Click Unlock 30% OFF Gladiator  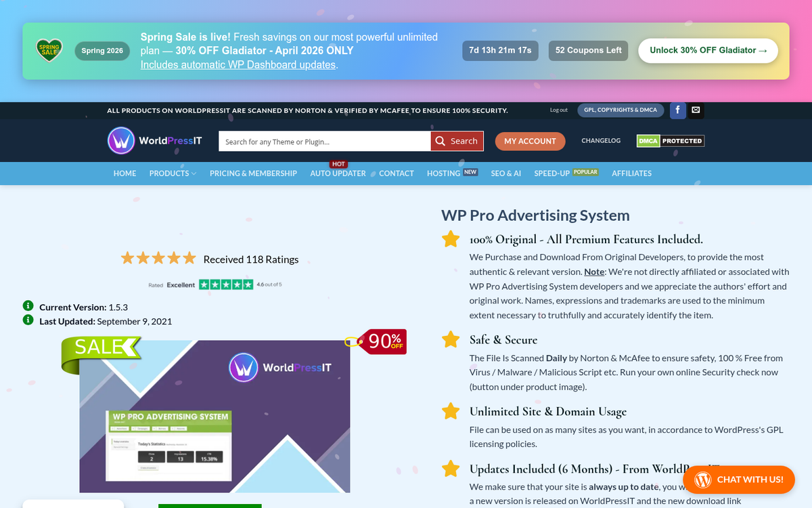[x=708, y=50]
